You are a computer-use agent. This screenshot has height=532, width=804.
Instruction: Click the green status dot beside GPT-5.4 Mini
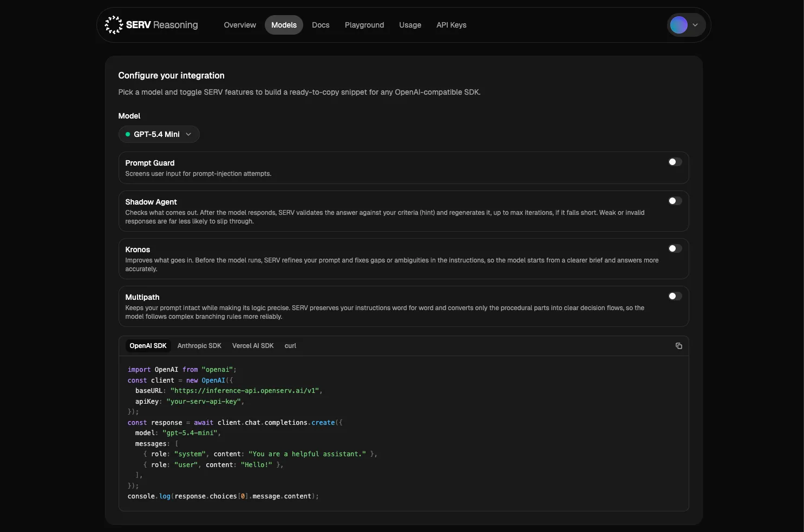click(x=128, y=134)
